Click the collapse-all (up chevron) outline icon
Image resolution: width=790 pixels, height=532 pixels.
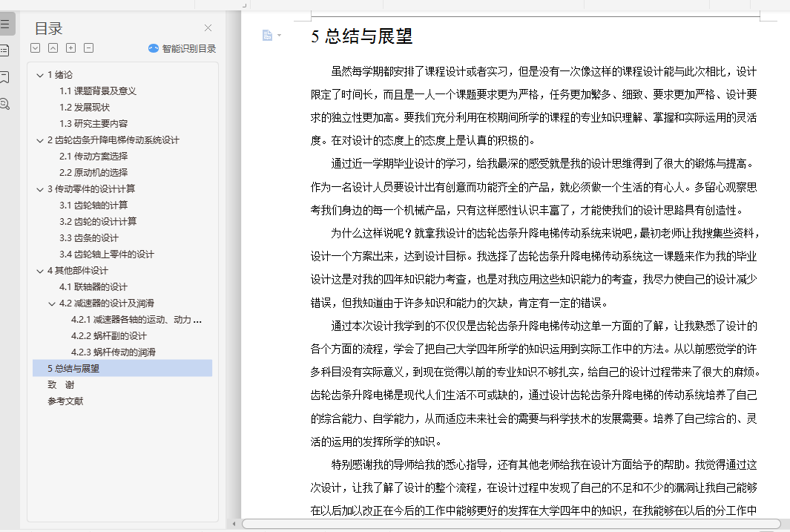tap(53, 48)
